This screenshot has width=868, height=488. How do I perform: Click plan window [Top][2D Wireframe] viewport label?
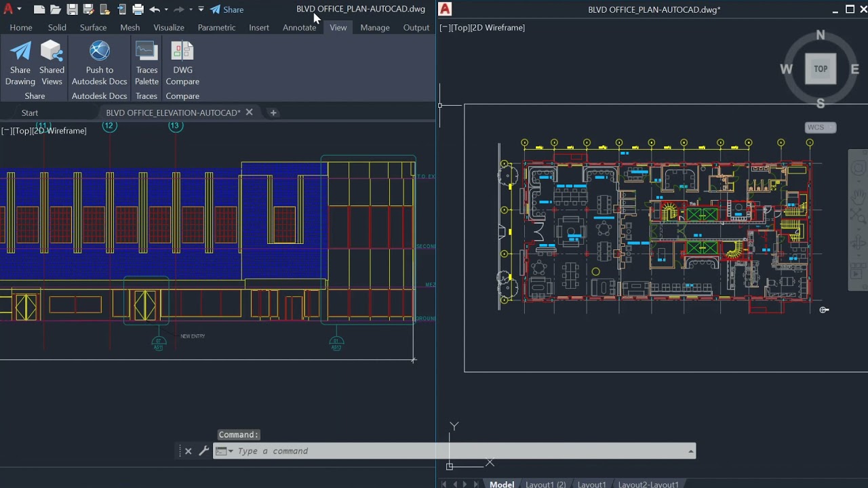[482, 28]
